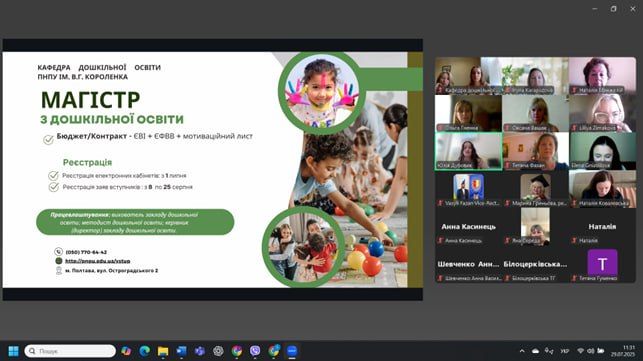Viewport: 643px width, 361px height.
Task: Select Оксана's video tile
Action: (535, 114)
